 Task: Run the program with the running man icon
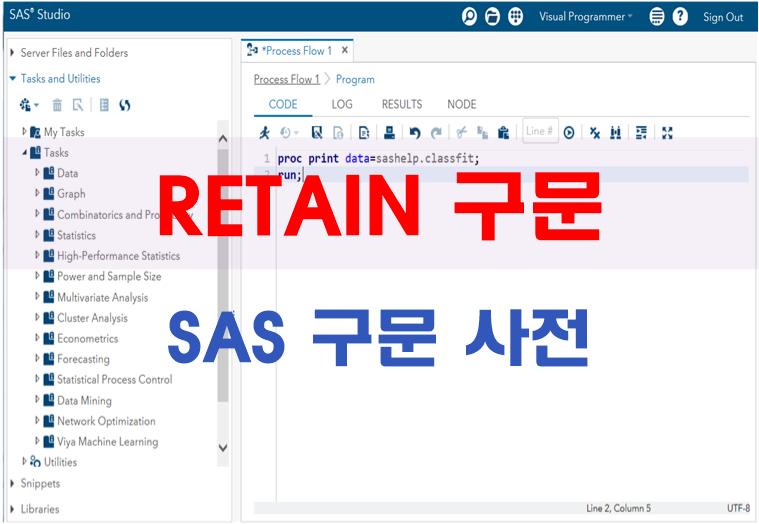coord(264,133)
